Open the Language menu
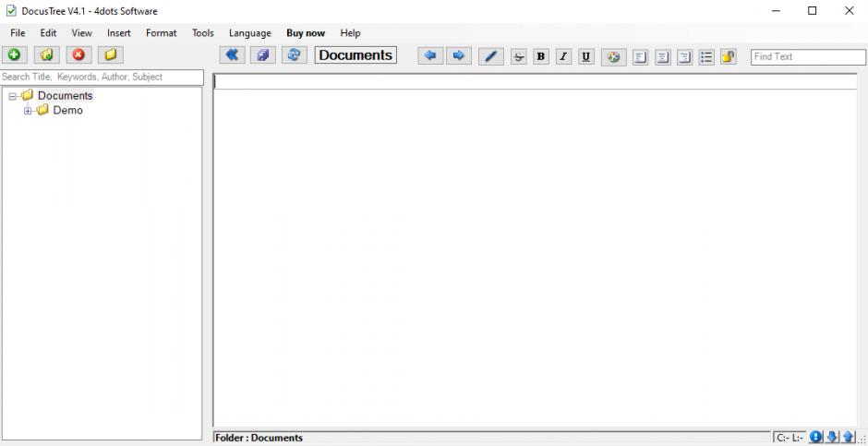This screenshot has height=446, width=868. pos(250,33)
